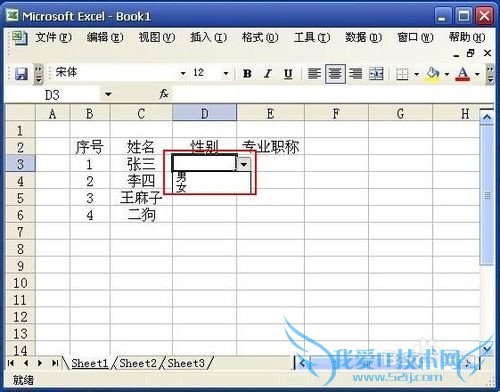Click the Excel icon in title bar
500x392 pixels.
click(x=12, y=15)
